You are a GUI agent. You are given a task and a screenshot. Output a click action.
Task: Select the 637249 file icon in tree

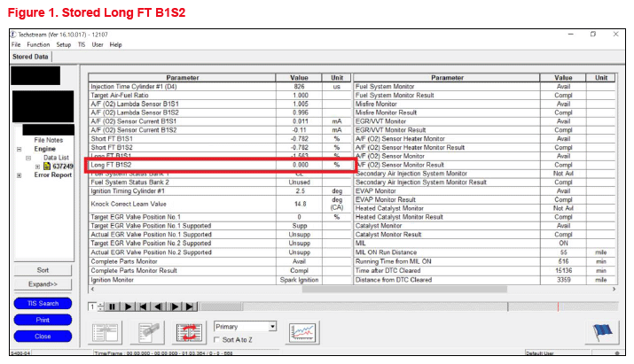click(x=47, y=166)
